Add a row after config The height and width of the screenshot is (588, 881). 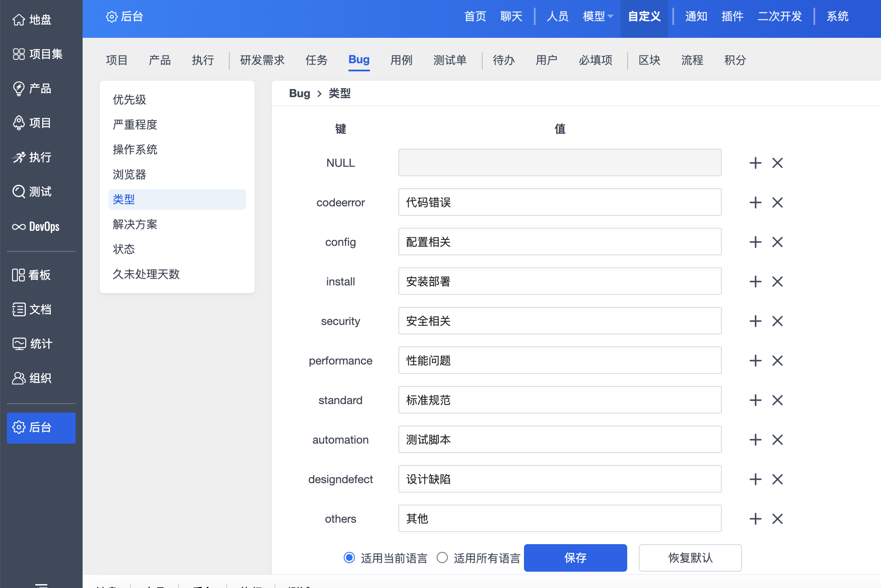click(755, 242)
